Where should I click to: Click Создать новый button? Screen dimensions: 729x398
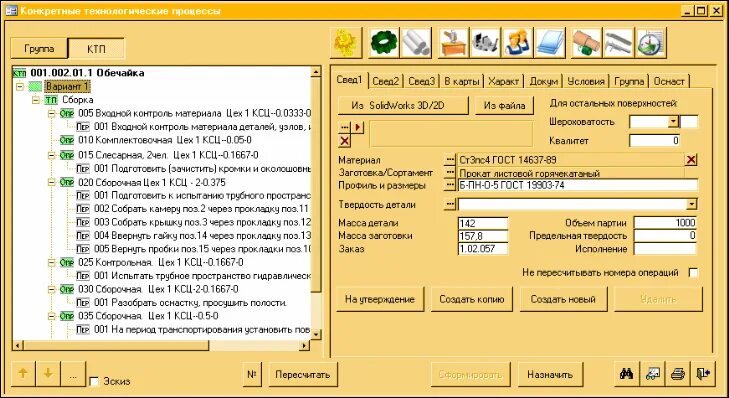(563, 299)
